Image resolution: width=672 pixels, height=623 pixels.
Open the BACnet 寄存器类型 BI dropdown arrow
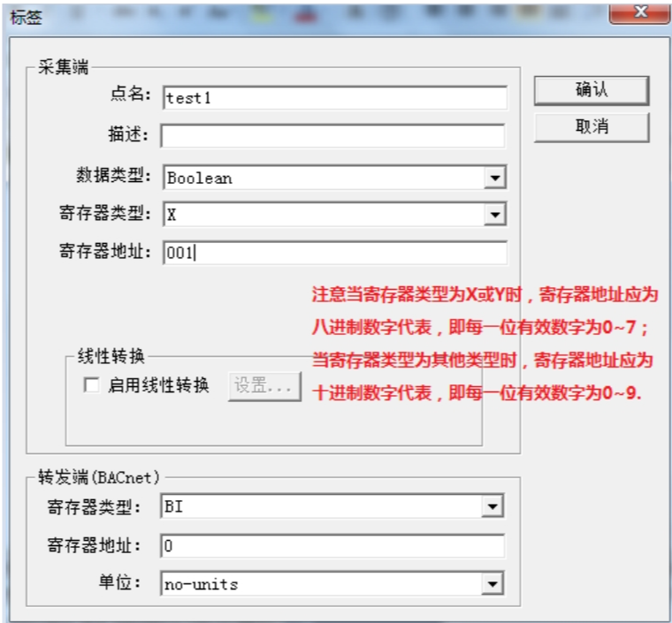coord(493,506)
